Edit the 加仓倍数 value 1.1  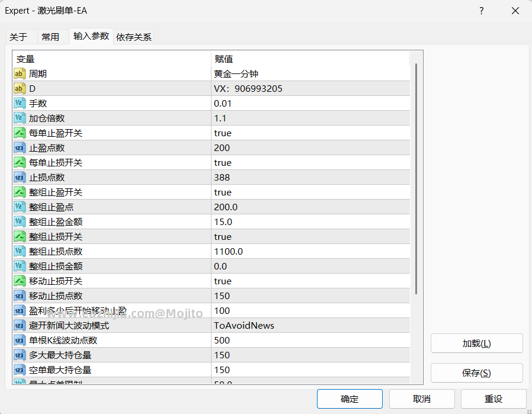click(x=310, y=118)
